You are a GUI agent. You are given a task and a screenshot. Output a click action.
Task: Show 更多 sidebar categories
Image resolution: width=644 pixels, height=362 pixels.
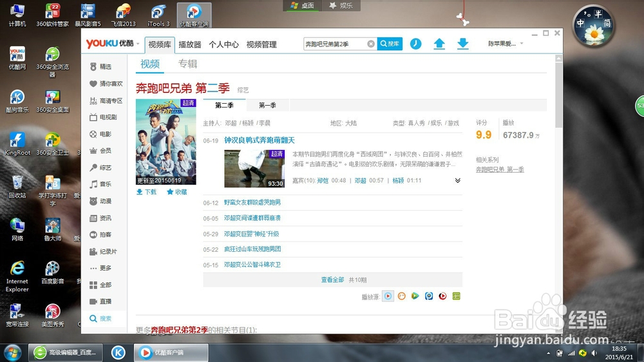pyautogui.click(x=101, y=268)
